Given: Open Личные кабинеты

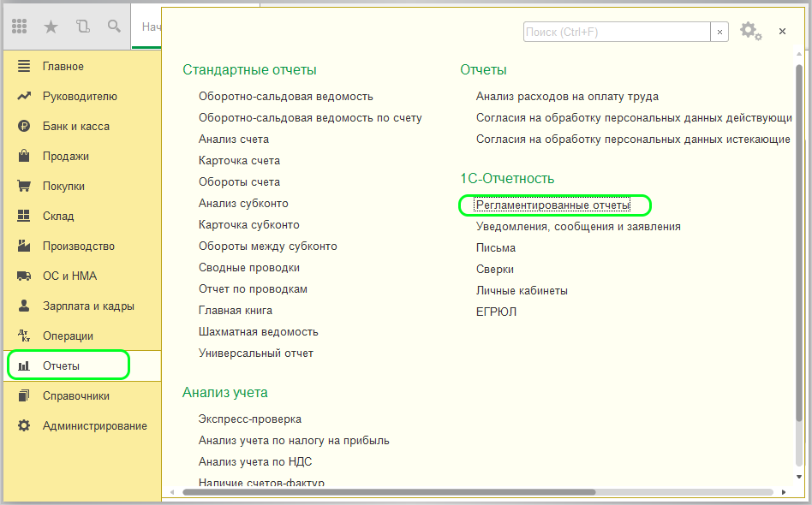Looking at the screenshot, I should pyautogui.click(x=522, y=291).
